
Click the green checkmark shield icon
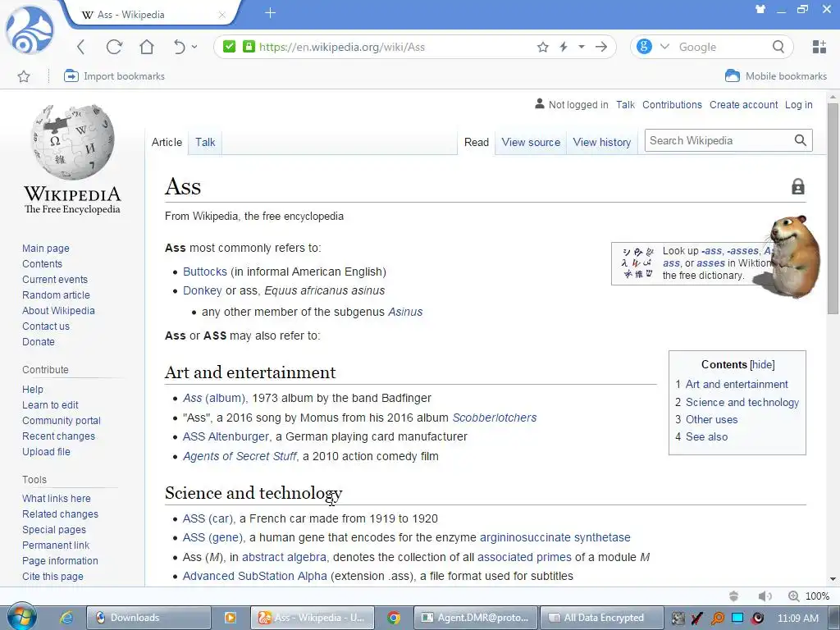pos(230,47)
